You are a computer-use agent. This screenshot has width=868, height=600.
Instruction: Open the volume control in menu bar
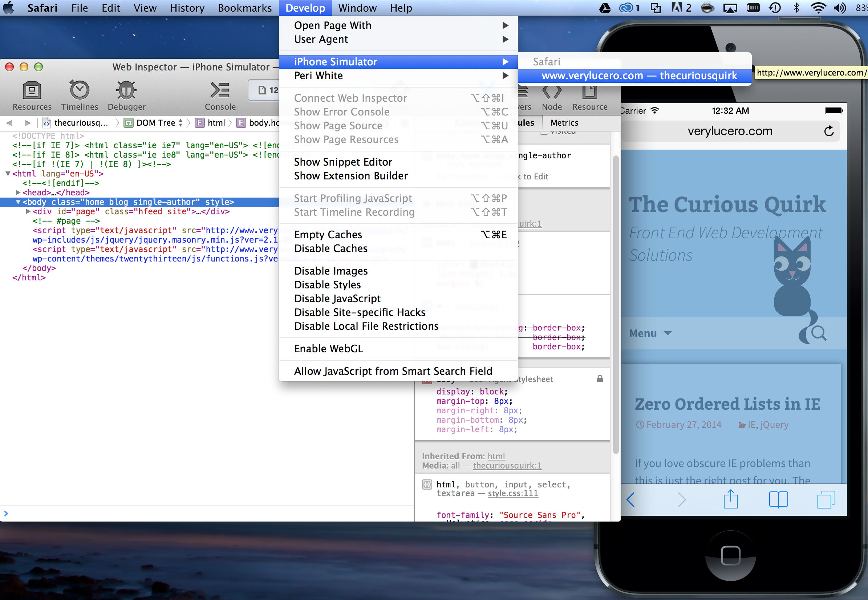[839, 8]
